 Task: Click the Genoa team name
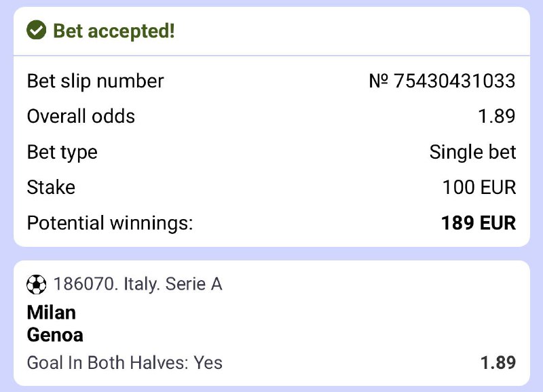pos(55,334)
